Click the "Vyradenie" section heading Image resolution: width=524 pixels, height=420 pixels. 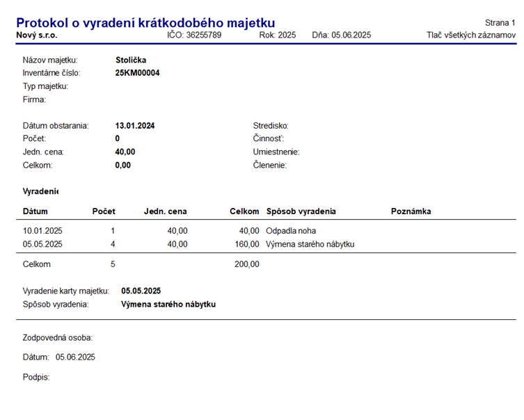point(40,191)
